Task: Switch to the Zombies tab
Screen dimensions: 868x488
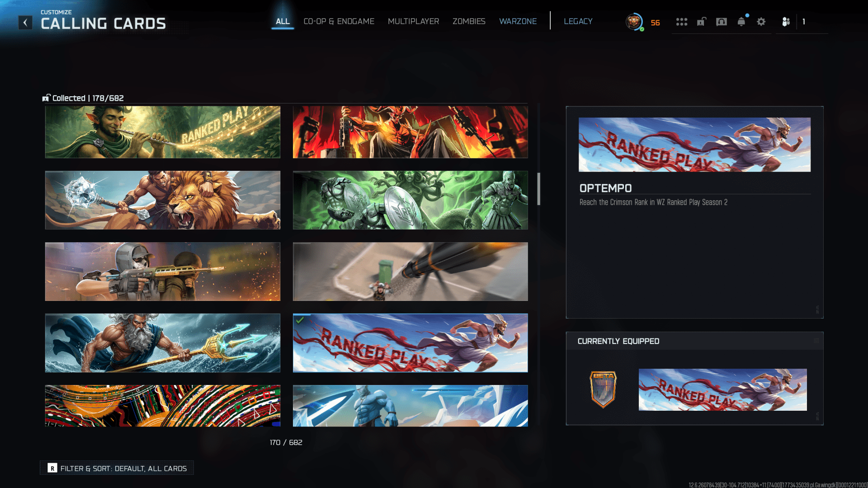Action: tap(469, 21)
